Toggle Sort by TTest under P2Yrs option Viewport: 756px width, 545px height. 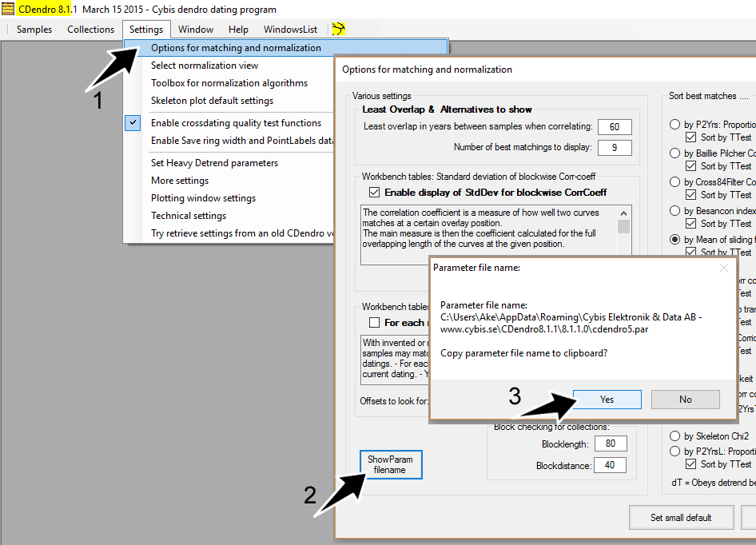691,137
